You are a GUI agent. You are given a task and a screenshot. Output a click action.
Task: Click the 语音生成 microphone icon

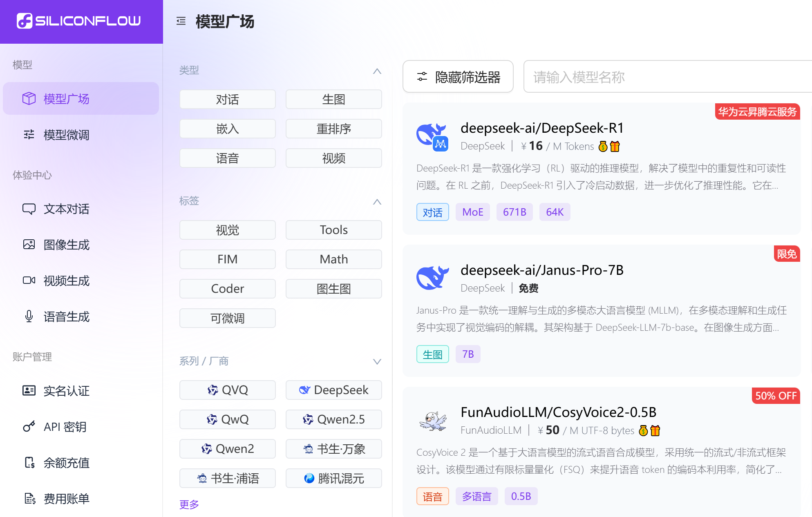29,316
